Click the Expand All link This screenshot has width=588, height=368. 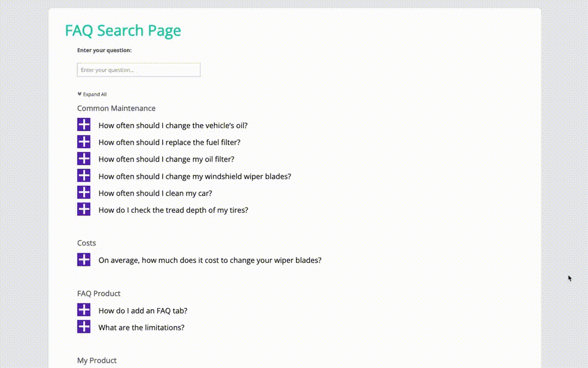(95, 95)
